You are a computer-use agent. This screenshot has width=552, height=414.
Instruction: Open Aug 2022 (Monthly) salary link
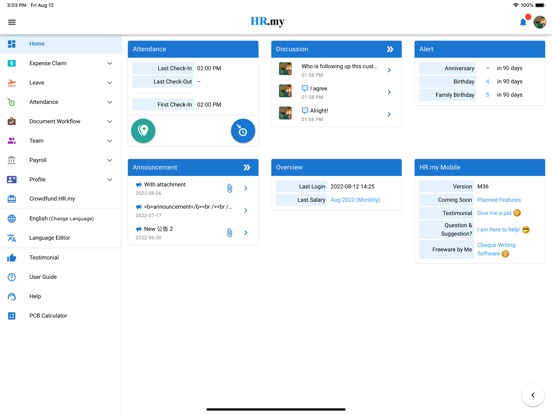[x=355, y=200]
